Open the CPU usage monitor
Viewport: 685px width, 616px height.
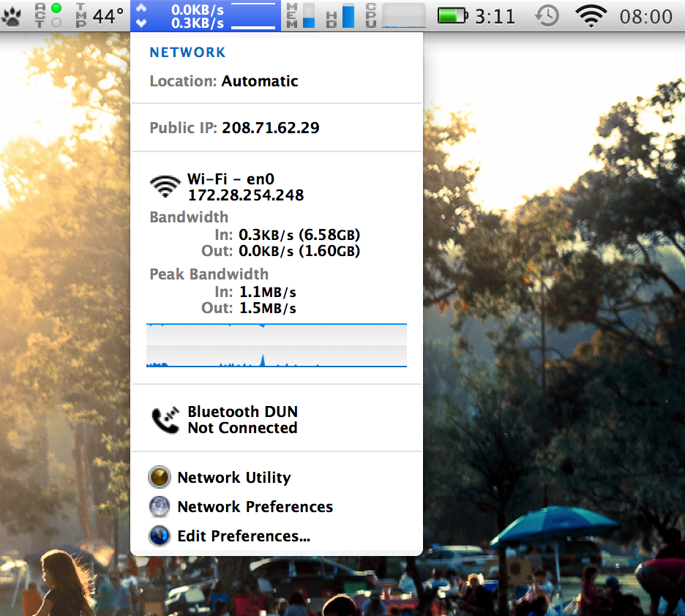coord(395,16)
